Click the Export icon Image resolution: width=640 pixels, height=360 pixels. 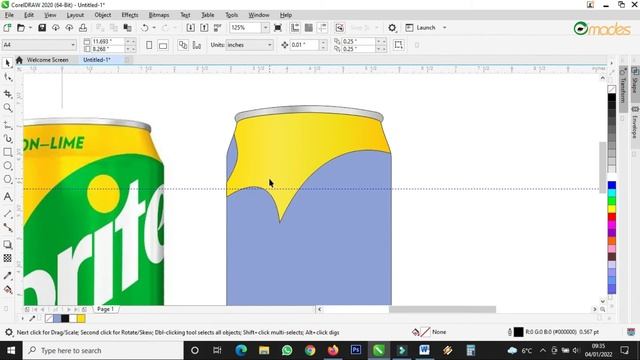tap(204, 28)
